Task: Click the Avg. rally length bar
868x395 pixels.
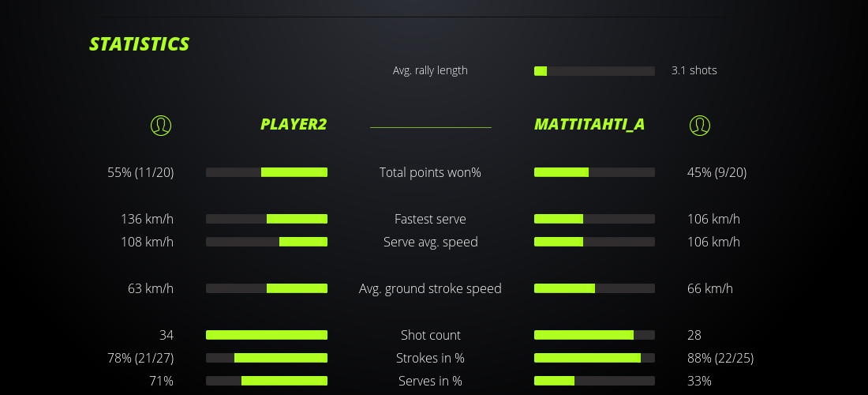Action: coord(594,71)
